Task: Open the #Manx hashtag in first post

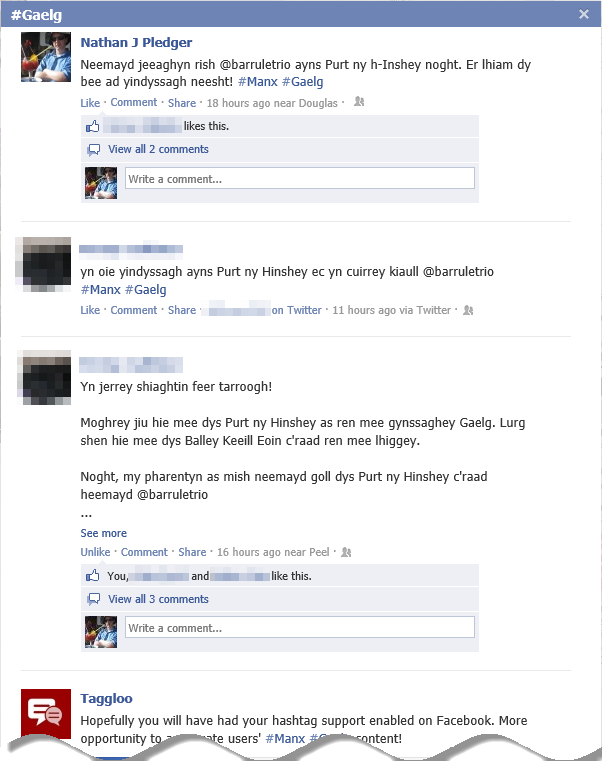Action: click(x=258, y=82)
